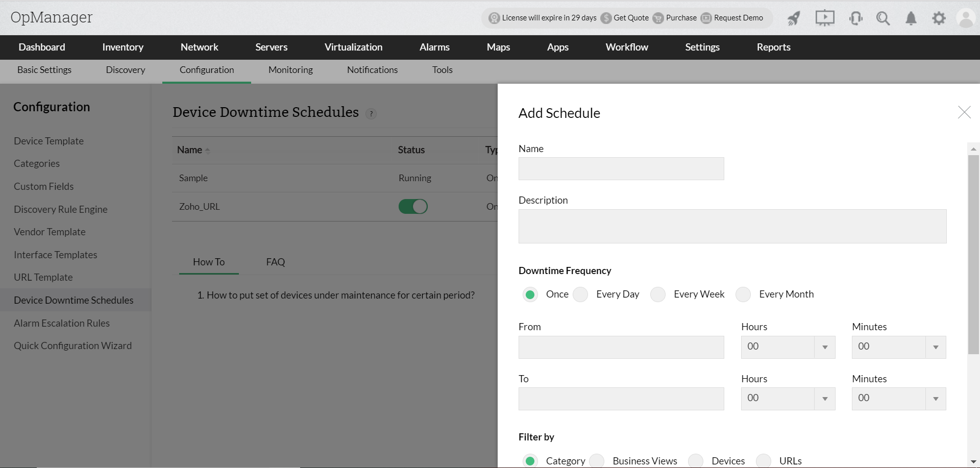Image resolution: width=980 pixels, height=468 pixels.
Task: Click the gear settings icon
Action: click(x=939, y=18)
